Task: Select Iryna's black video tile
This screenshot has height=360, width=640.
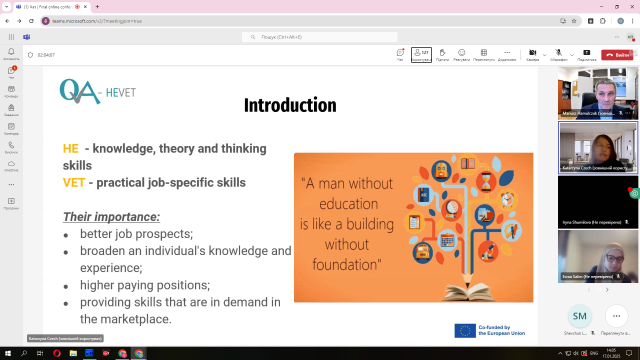Action: [598, 202]
